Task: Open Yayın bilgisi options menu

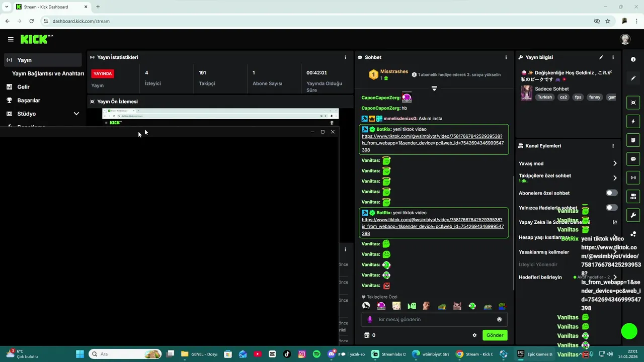Action: [x=613, y=57]
